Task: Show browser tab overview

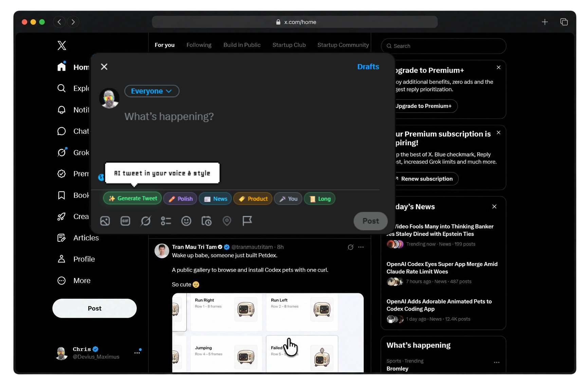Action: pos(564,22)
